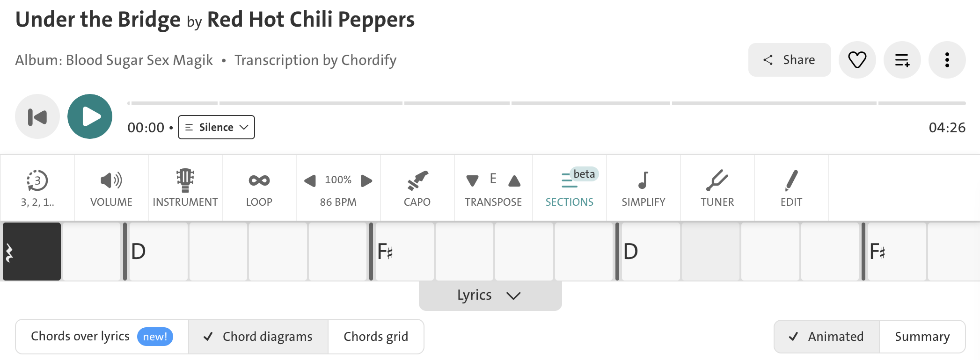Toggle the Animated display option
Screen dimensions: 980x360
pos(827,337)
